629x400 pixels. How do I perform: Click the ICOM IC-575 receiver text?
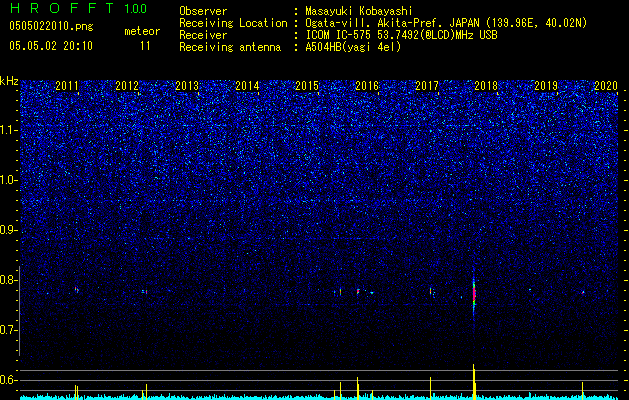401,35
